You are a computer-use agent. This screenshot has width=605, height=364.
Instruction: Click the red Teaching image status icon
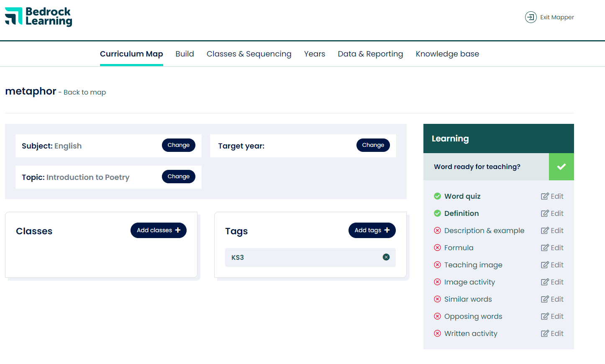[x=437, y=265]
